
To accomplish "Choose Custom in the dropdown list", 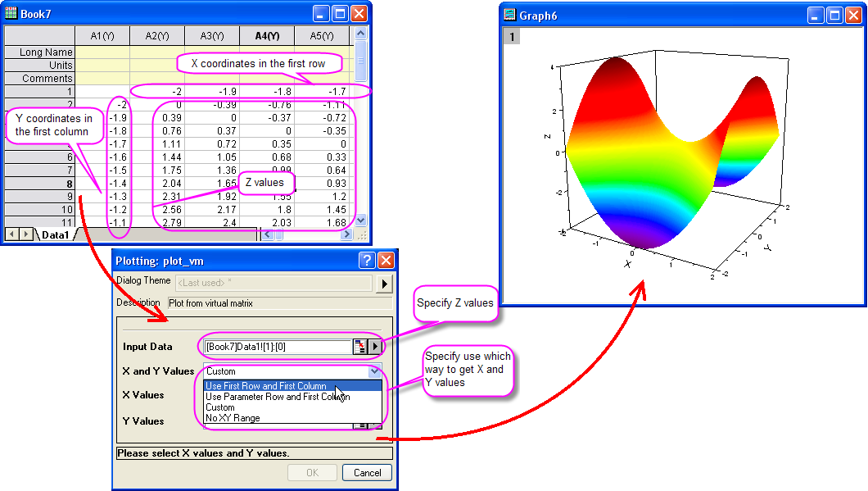I will pyautogui.click(x=293, y=407).
